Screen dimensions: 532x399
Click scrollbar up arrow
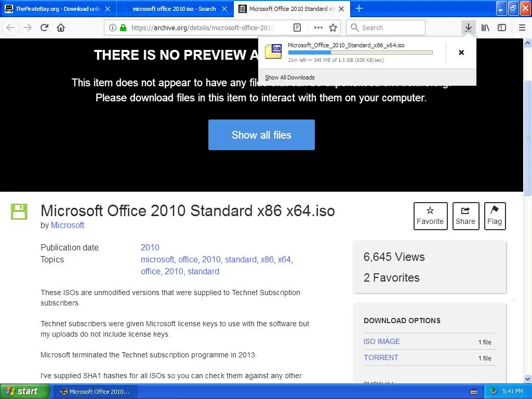(x=527, y=43)
